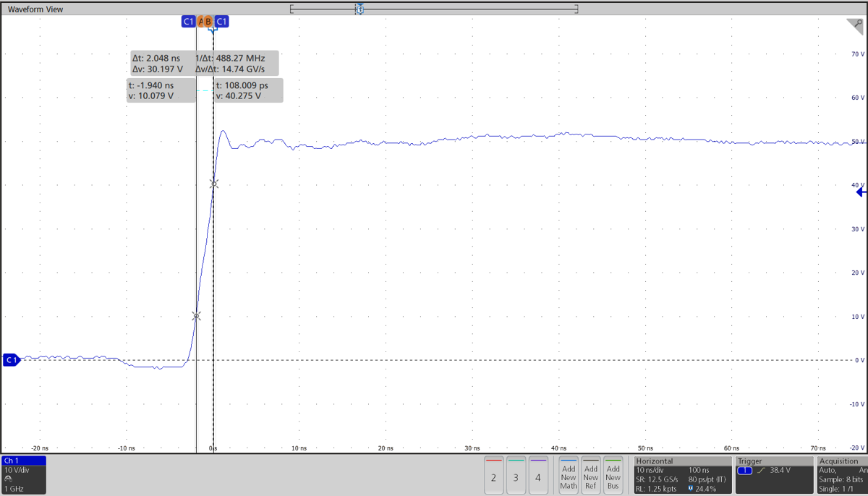Click cursor B readout showing 108.009 ps
This screenshot has height=496, width=868.
pyautogui.click(x=247, y=90)
